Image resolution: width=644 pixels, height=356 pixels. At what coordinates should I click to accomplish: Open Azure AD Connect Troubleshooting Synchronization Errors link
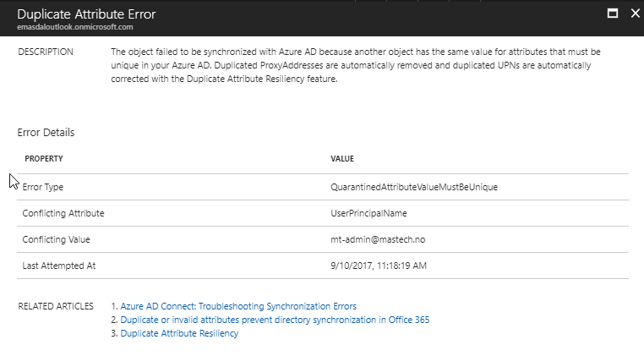(x=238, y=306)
